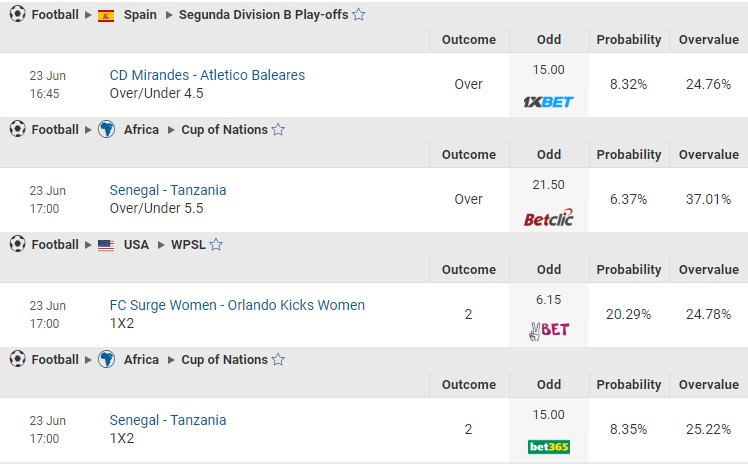Open CD Mirandes - Atletico Baleares match
The image size is (748, 464).
[x=207, y=75]
